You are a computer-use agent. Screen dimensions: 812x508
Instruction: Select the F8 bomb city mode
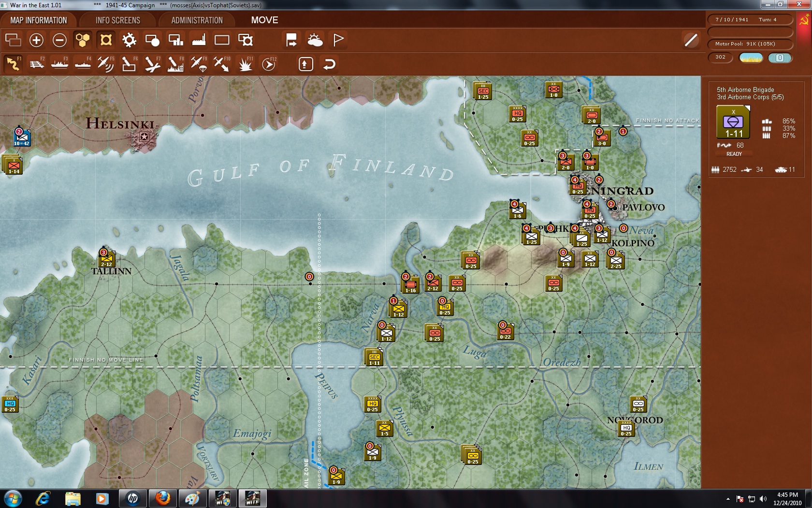[175, 64]
